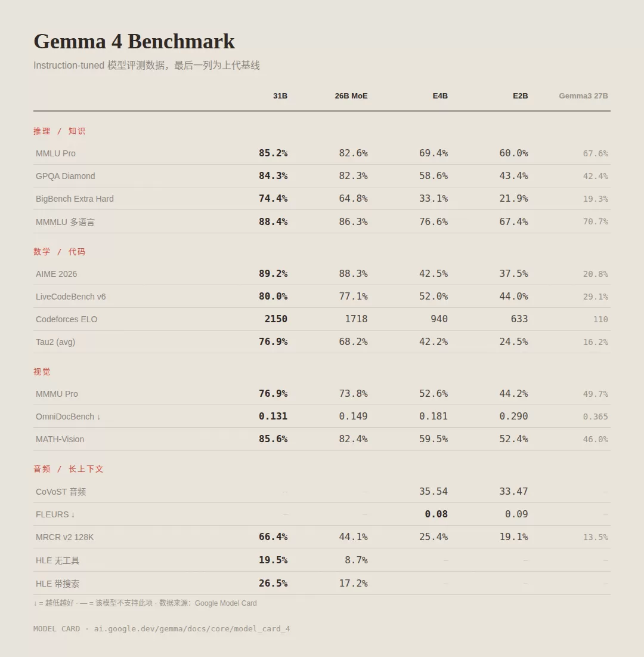Screen dimensions: 644x657
Task: Select the "HLE 无工具" row label
Action: pos(57,561)
